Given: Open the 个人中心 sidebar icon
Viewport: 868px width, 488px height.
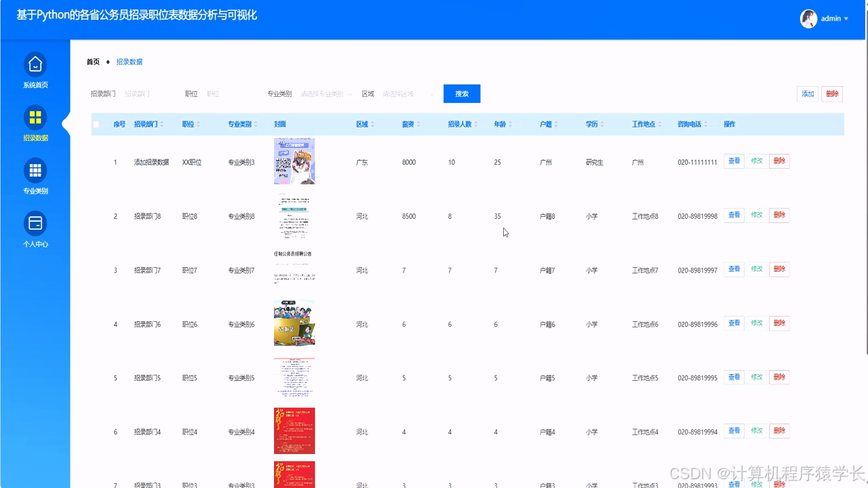Looking at the screenshot, I should [x=35, y=223].
